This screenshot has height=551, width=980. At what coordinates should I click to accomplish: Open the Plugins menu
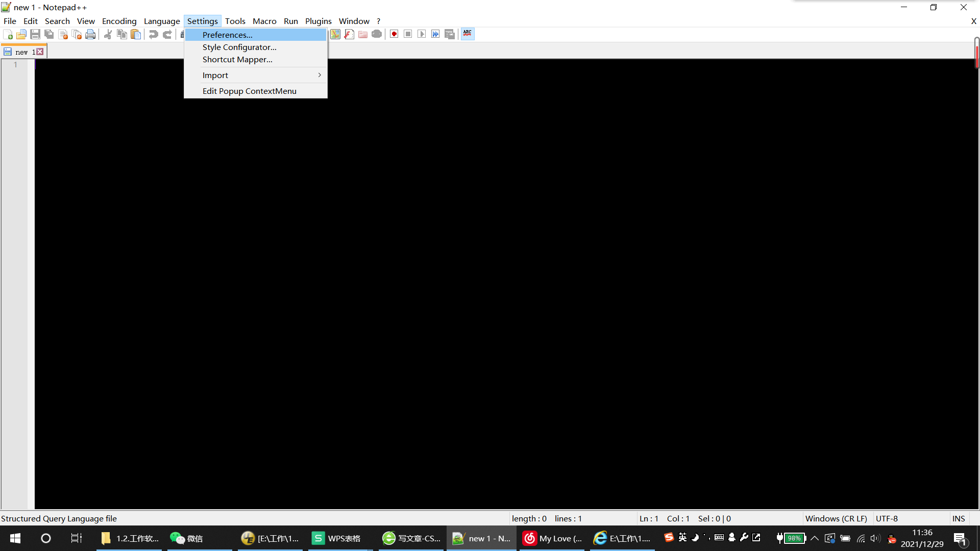pyautogui.click(x=318, y=21)
